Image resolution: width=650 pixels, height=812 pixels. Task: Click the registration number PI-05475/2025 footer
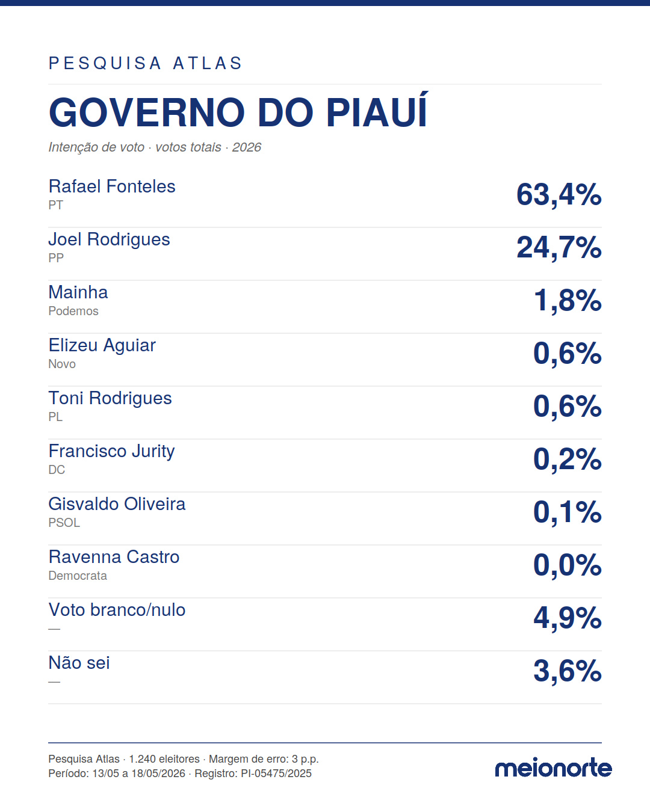pyautogui.click(x=276, y=774)
